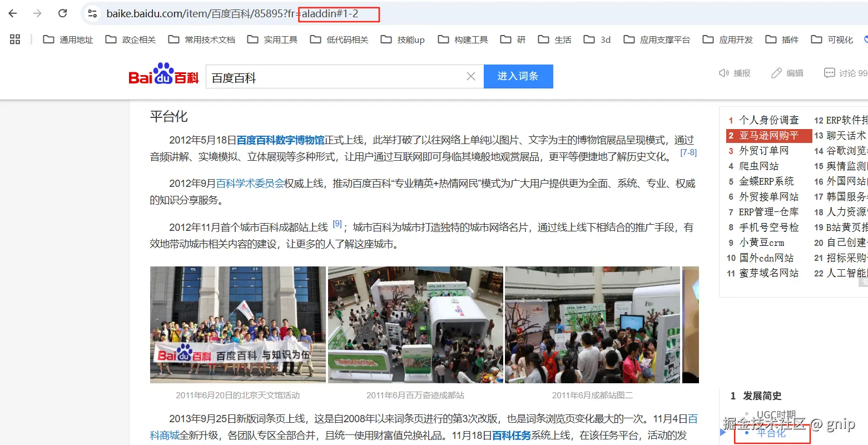Viewport: 868px width, 445px height.
Task: Open hot search 外贸接单网站
Action: [769, 197]
